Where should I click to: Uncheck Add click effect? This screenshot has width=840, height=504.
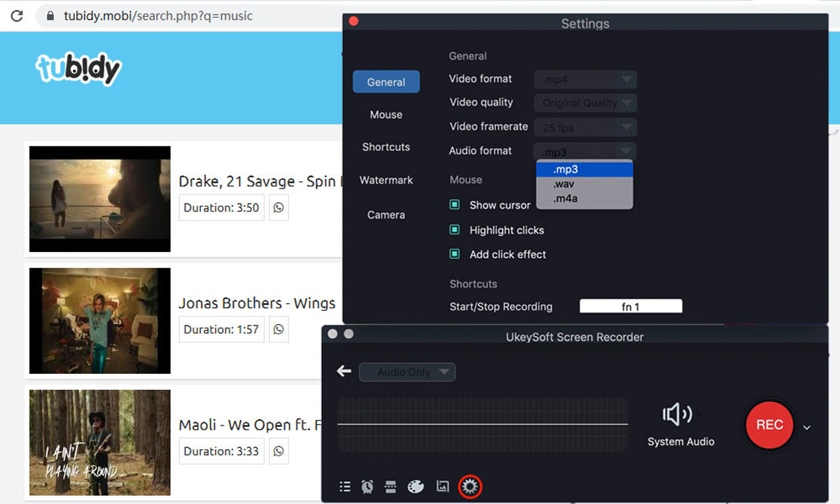(454, 254)
